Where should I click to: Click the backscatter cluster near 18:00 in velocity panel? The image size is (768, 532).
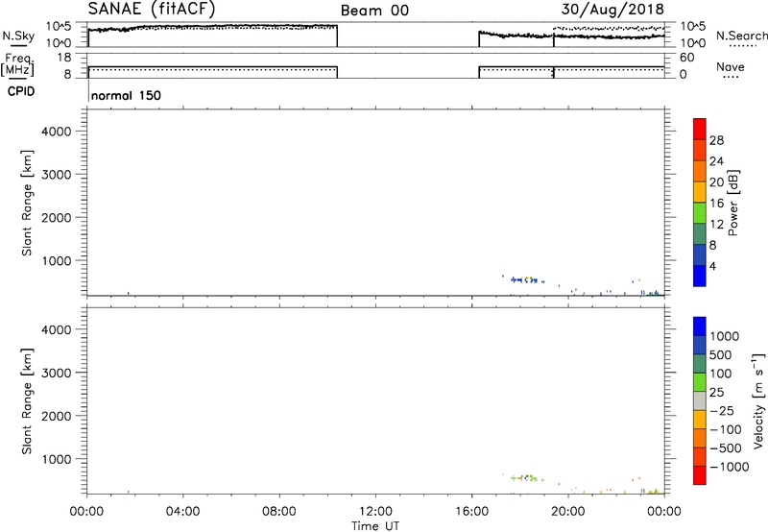(526, 477)
